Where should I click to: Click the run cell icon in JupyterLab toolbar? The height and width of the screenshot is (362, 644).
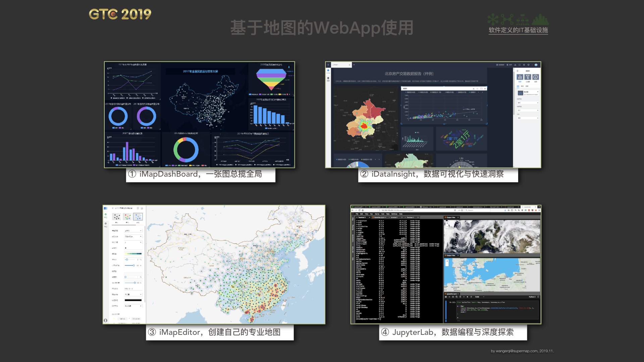(464, 297)
